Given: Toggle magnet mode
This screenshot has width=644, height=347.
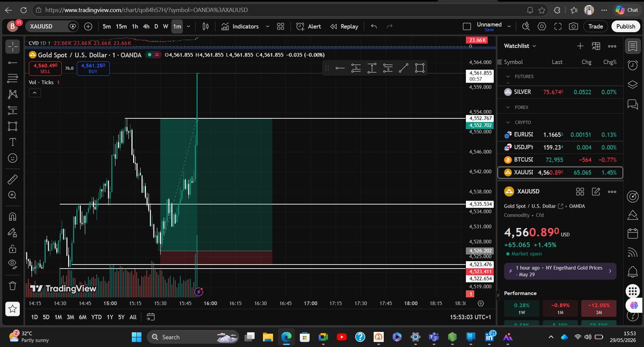Looking at the screenshot, I should coord(13,217).
